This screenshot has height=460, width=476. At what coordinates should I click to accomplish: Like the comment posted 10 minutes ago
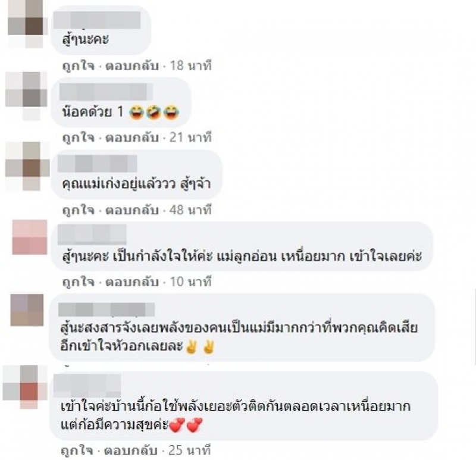(x=79, y=281)
